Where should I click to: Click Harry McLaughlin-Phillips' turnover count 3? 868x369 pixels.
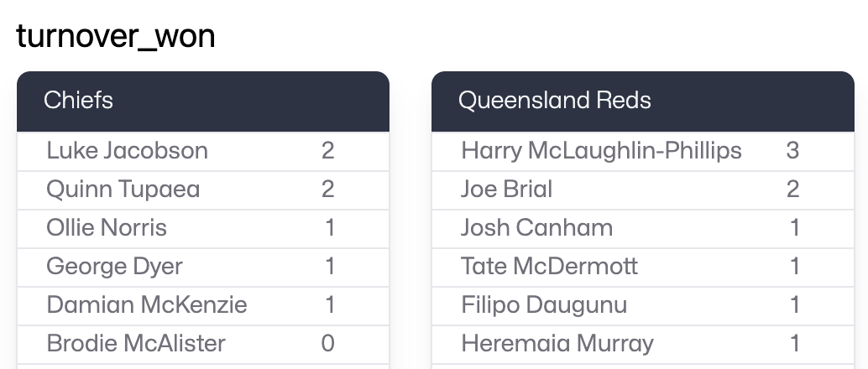[x=792, y=151]
